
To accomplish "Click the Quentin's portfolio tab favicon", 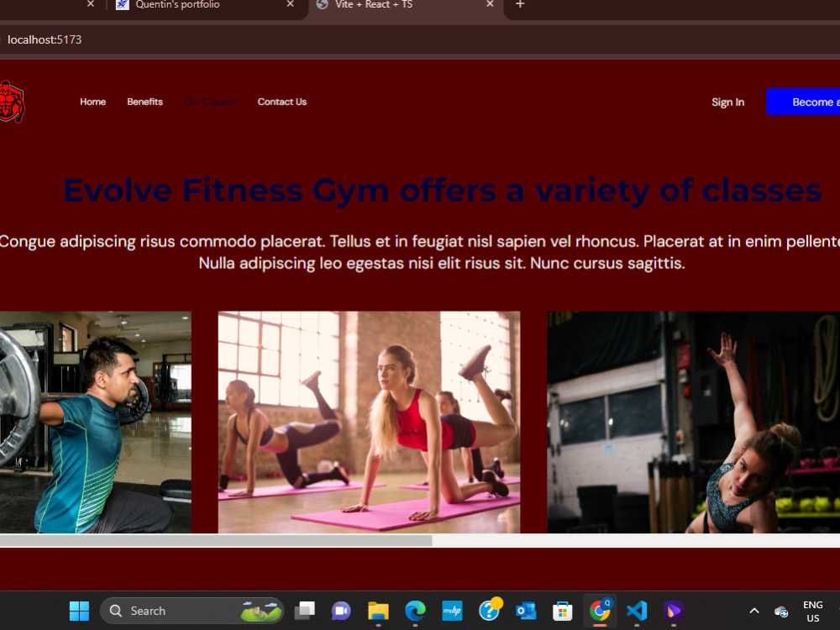I will click(123, 5).
